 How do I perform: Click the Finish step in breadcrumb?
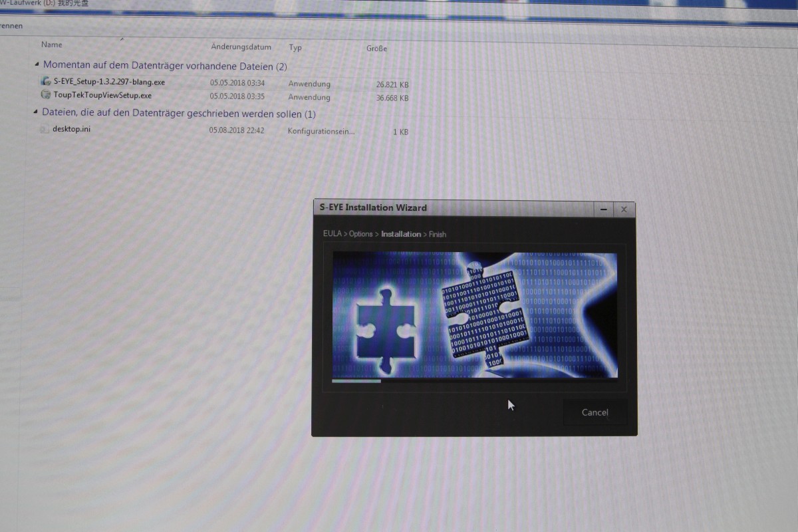pyautogui.click(x=438, y=234)
